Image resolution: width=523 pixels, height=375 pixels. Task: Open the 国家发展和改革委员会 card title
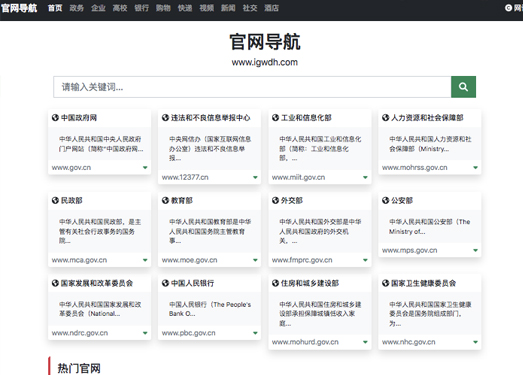tap(97, 283)
